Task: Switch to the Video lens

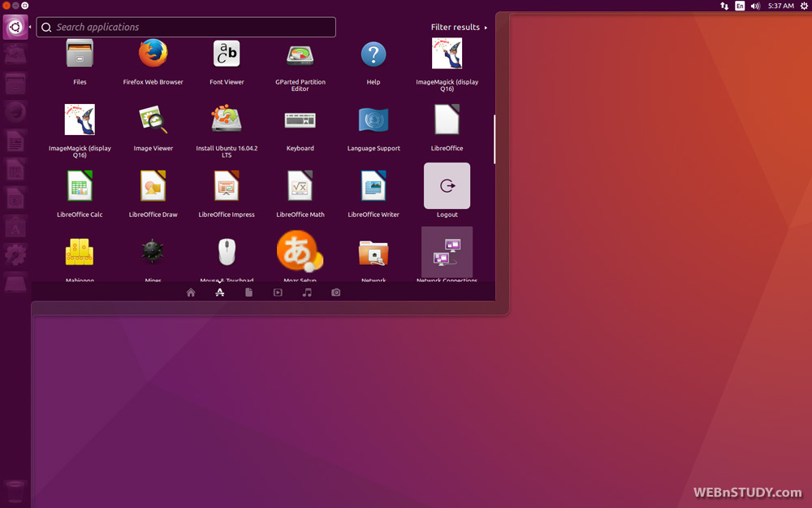Action: [x=278, y=293]
